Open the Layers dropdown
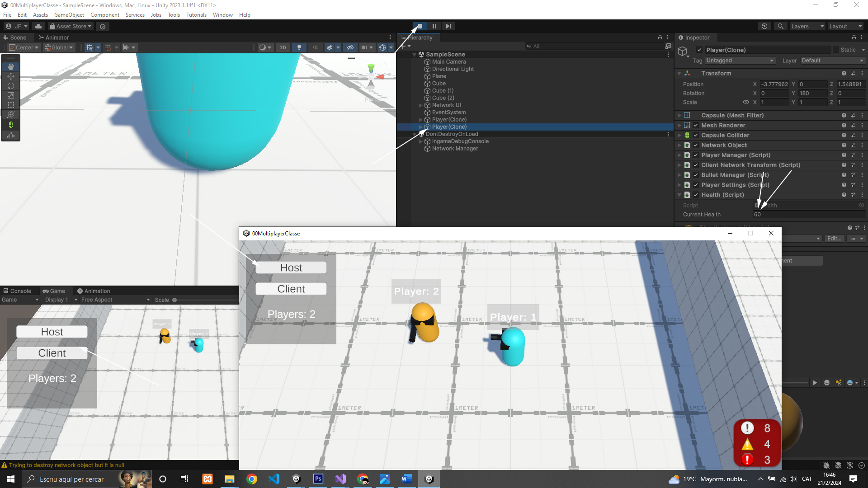 click(x=807, y=26)
